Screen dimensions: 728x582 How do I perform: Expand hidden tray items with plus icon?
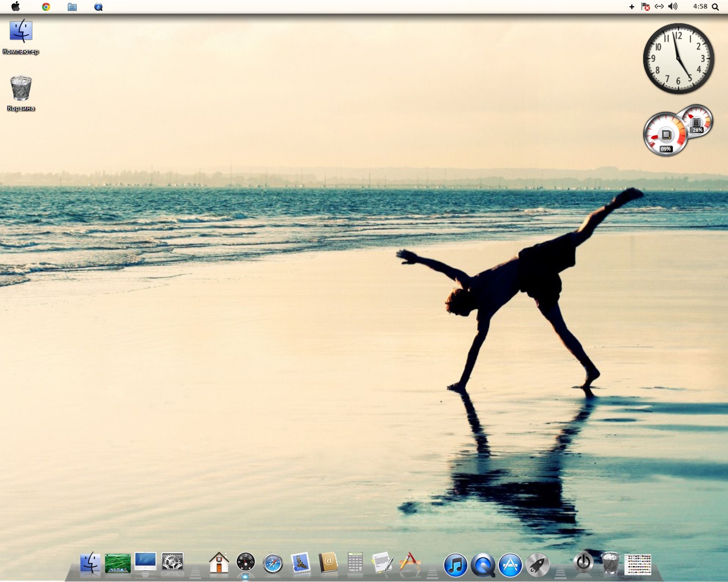[632, 7]
